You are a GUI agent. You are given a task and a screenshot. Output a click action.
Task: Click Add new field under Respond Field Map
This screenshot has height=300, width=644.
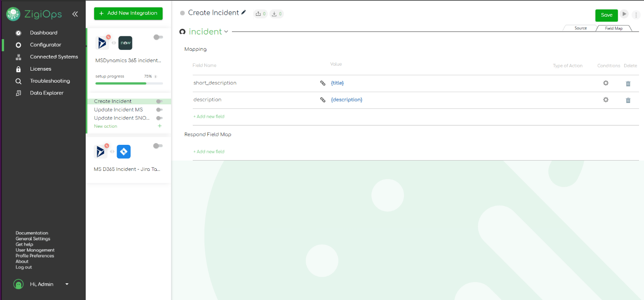coord(209,152)
